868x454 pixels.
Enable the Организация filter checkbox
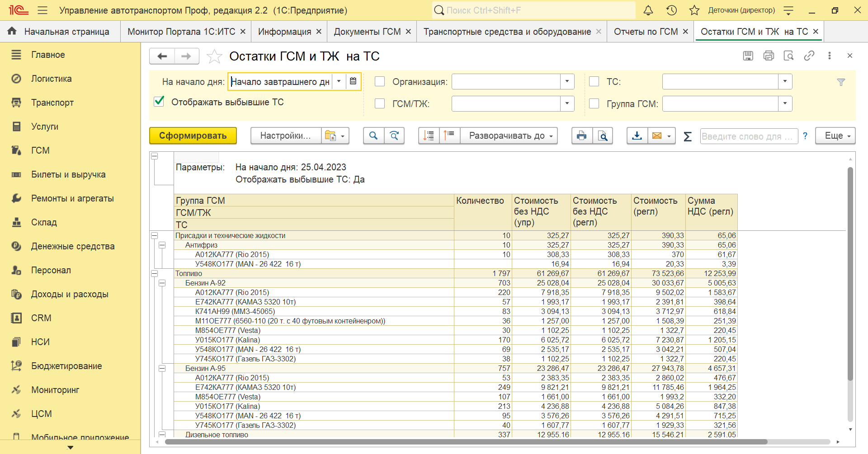(380, 82)
